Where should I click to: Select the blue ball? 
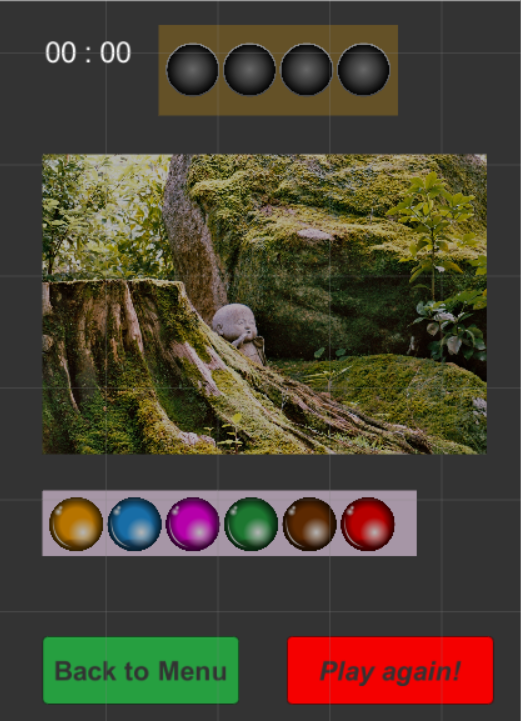pos(134,524)
